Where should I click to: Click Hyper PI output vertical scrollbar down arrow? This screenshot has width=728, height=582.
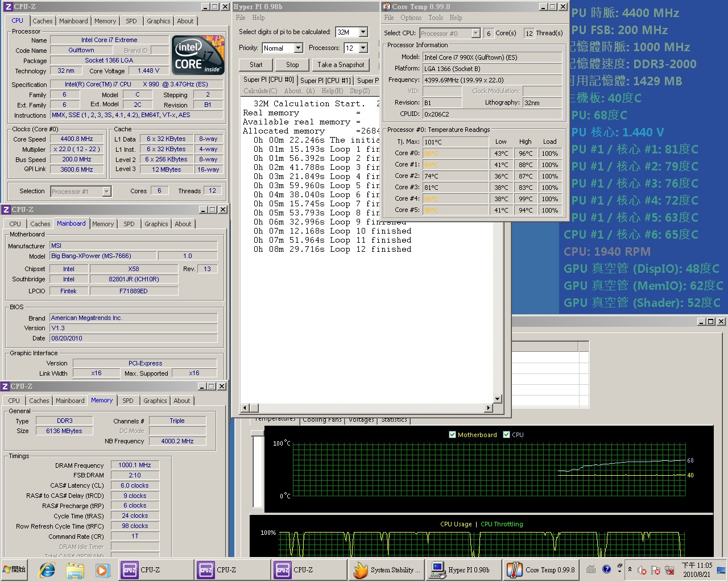(x=498, y=399)
